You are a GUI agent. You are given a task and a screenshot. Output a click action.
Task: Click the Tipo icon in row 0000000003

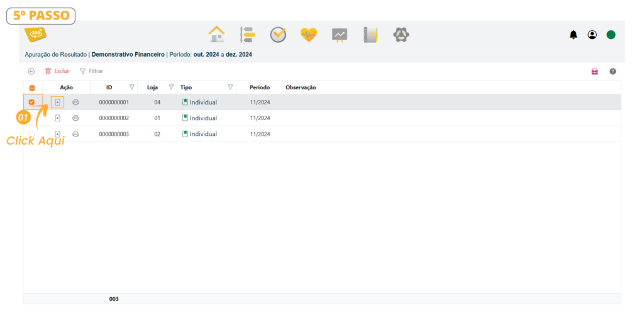[185, 133]
